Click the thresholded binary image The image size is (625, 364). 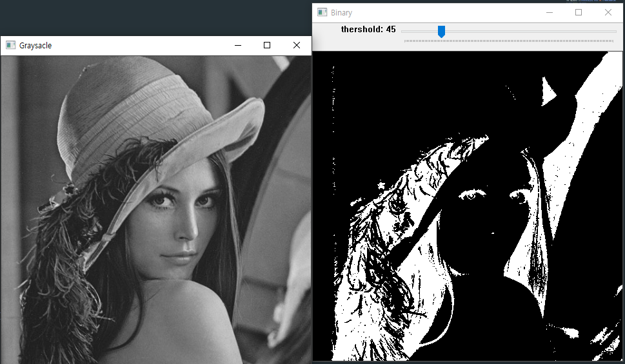click(x=468, y=206)
